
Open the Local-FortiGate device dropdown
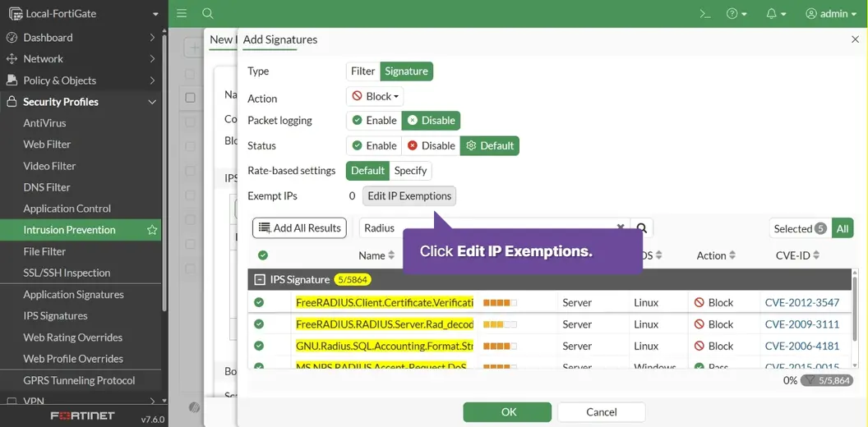click(84, 14)
